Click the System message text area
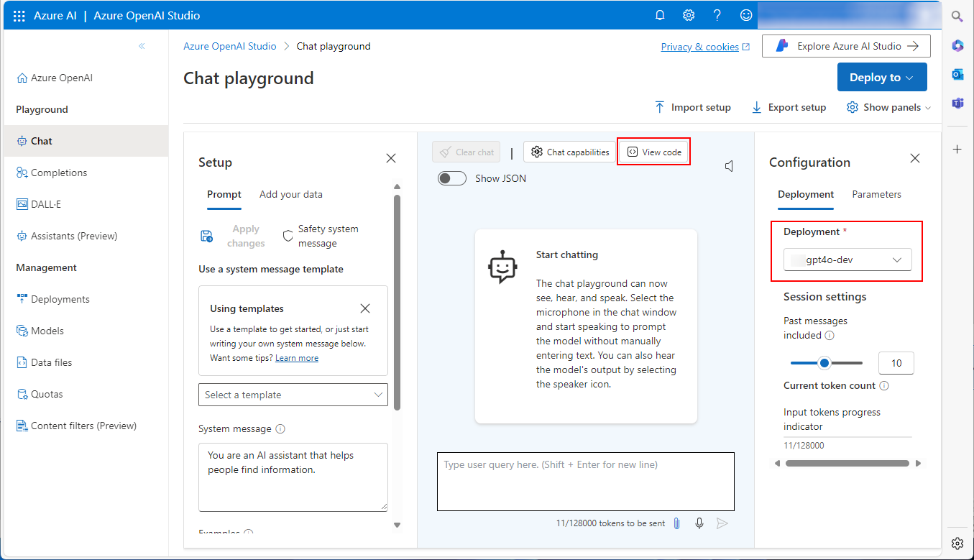This screenshot has width=974, height=560. 293,477
